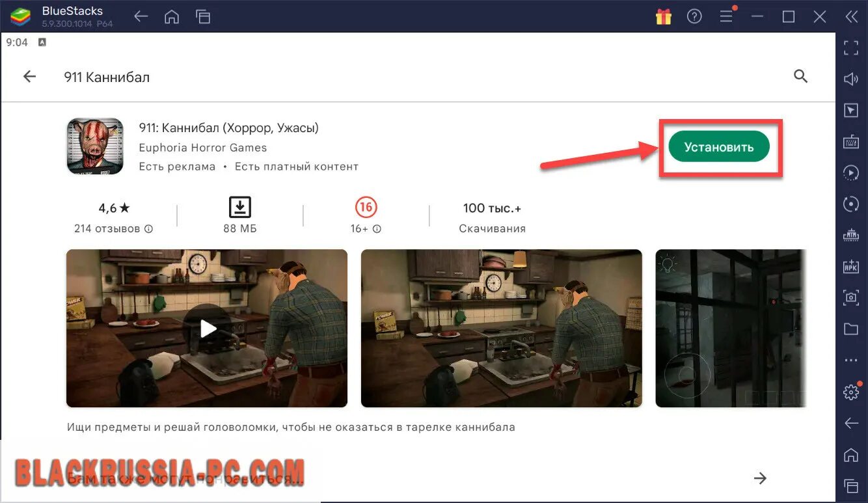Click the 9:04 clock in the status bar

[17, 42]
